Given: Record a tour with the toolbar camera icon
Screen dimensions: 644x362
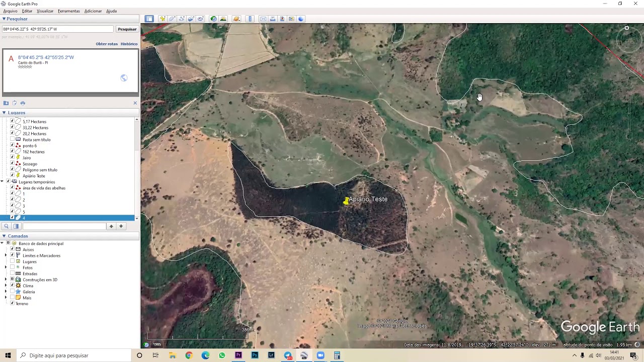Looking at the screenshot, I should click(x=201, y=19).
